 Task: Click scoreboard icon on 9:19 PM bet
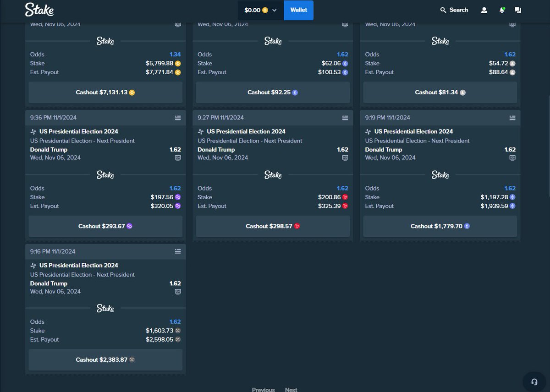[x=512, y=158]
